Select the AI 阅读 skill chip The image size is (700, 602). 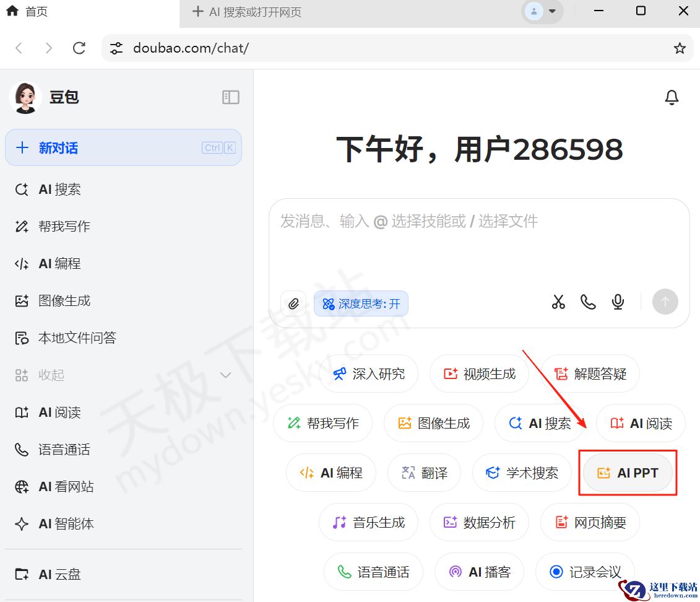[641, 423]
